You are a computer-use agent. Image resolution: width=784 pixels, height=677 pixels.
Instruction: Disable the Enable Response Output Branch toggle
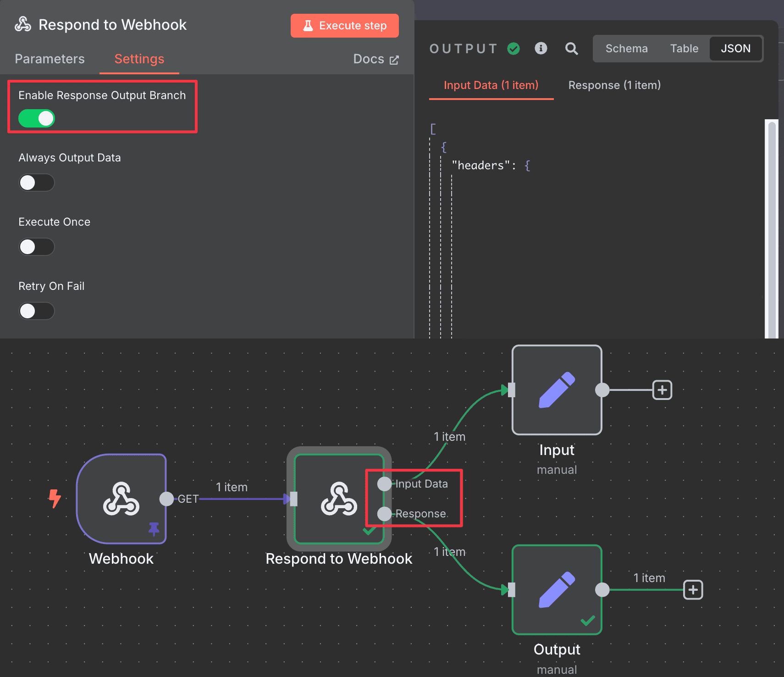(36, 118)
